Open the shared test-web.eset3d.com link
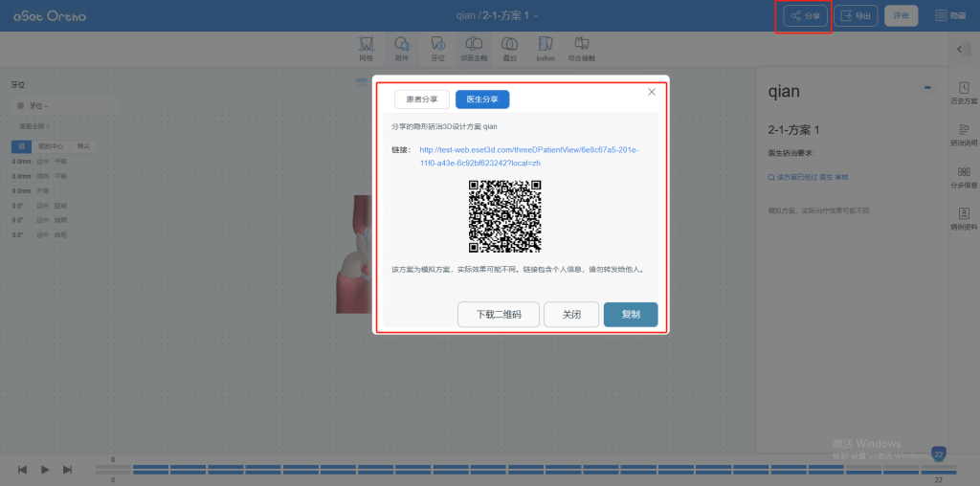 point(528,156)
